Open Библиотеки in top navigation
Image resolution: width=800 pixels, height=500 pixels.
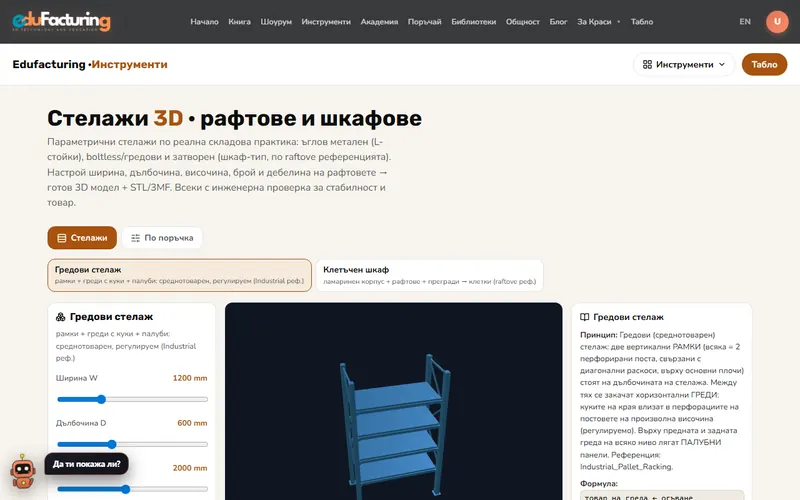point(473,21)
